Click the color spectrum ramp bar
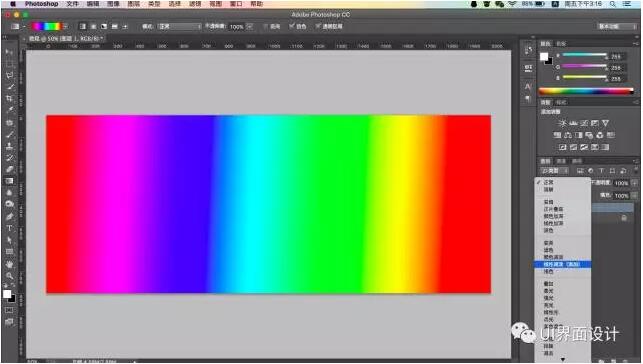This screenshot has height=364, width=643. (586, 91)
